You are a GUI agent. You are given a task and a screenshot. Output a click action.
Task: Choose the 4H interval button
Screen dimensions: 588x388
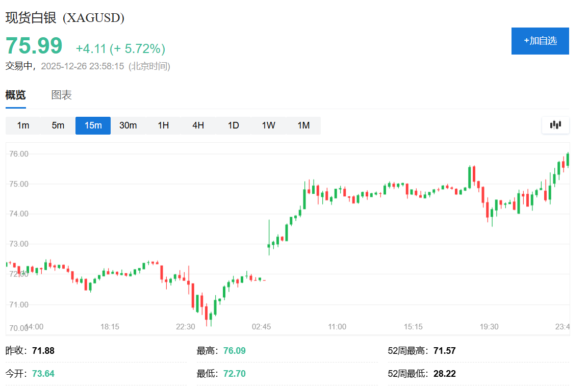[x=198, y=125]
